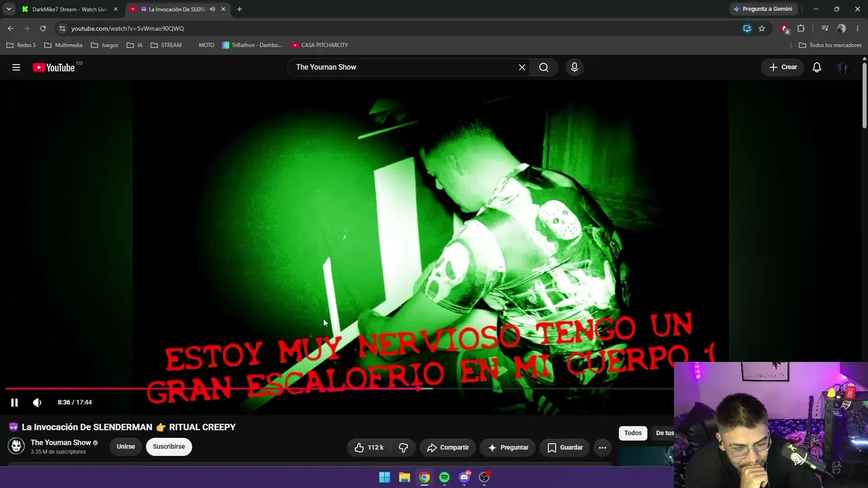Close the DarkMike7 Stream tab
Viewport: 868px width, 488px height.
(x=115, y=9)
